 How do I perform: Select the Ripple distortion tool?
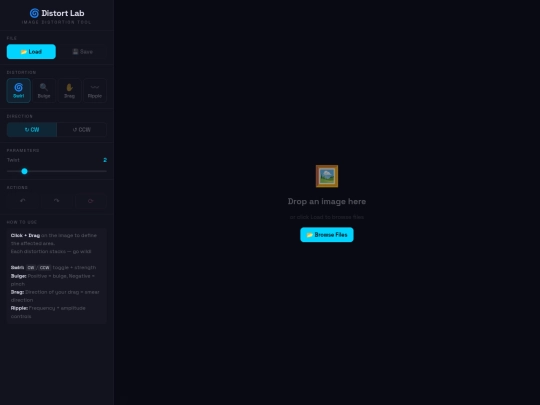(x=95, y=91)
